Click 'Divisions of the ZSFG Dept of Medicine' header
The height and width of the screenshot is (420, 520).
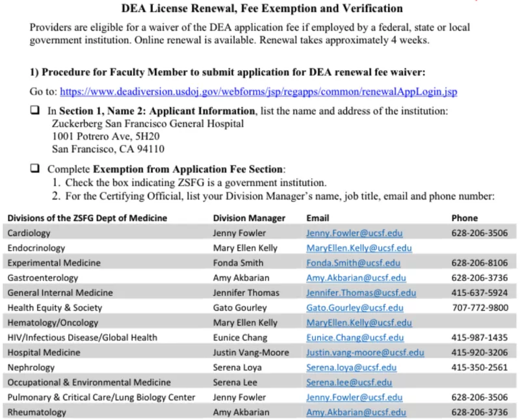click(x=87, y=218)
